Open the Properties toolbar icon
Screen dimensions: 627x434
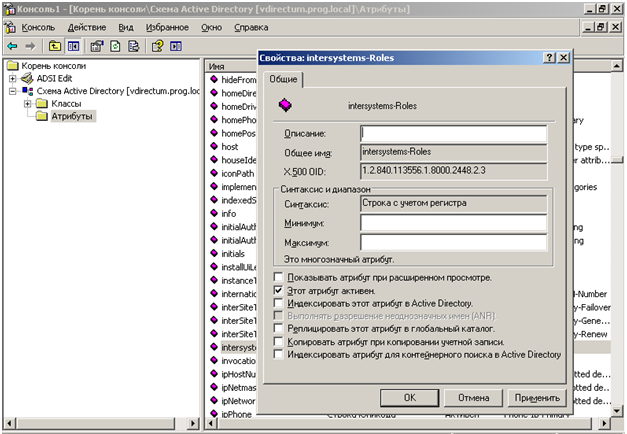(96, 46)
